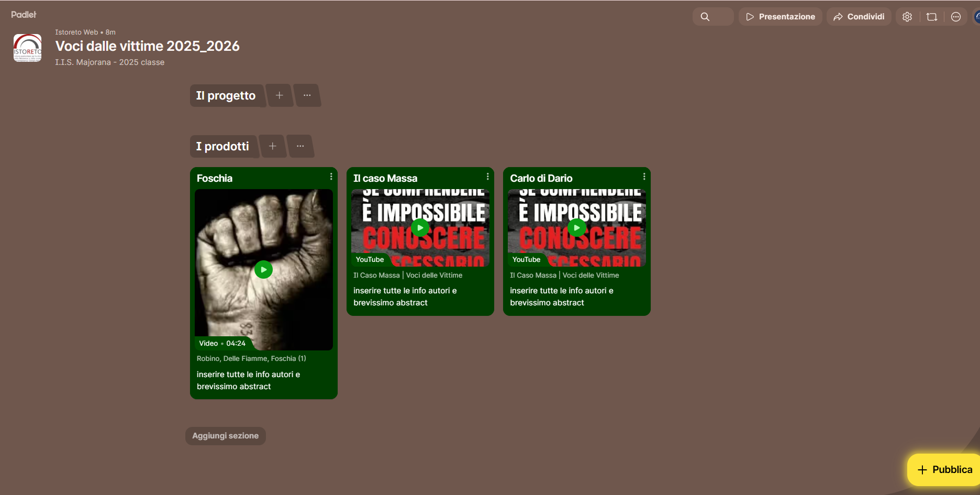This screenshot has height=495, width=980.
Task: Open the I prodotti section options menu
Action: pos(300,146)
